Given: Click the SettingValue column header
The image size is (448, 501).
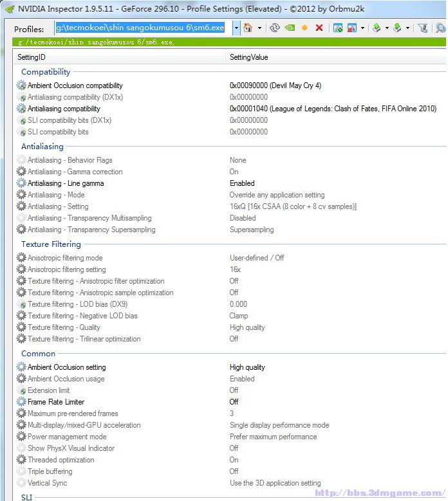Looking at the screenshot, I should click(x=336, y=57).
